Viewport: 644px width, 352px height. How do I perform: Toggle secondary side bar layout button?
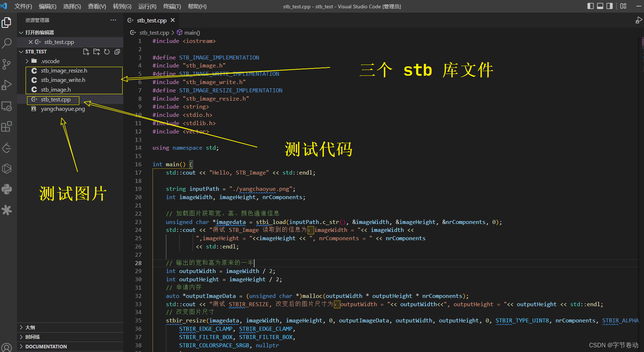point(609,6)
